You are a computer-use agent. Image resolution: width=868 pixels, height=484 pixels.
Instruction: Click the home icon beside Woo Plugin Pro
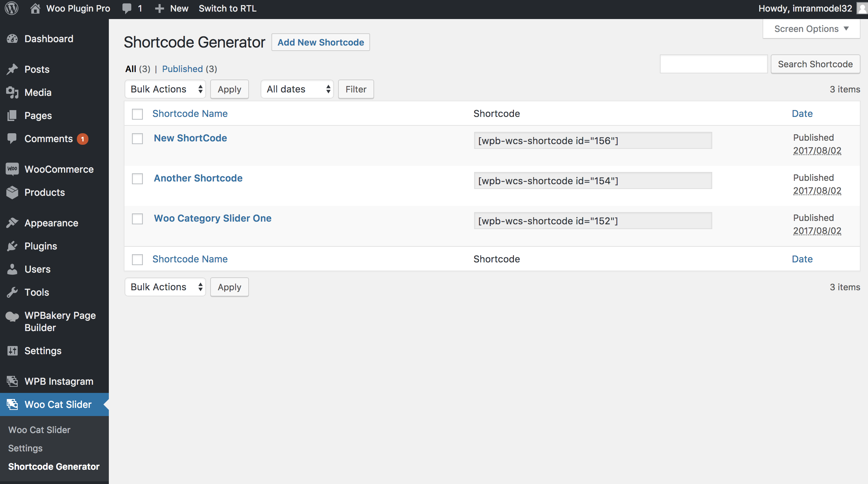coord(35,8)
